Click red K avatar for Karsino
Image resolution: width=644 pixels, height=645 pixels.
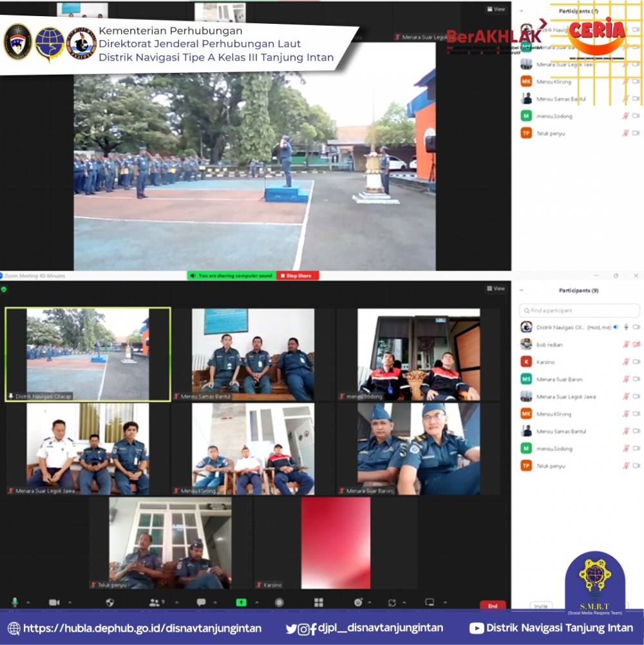[526, 361]
